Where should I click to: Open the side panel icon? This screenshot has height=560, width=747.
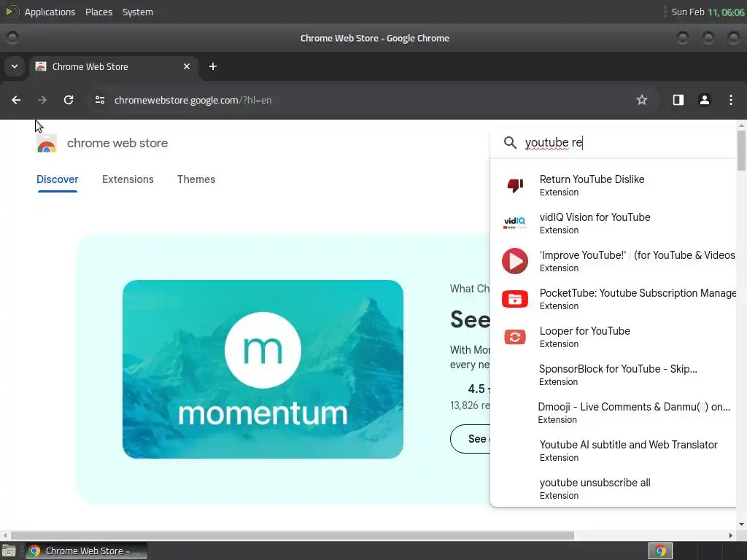[x=678, y=100]
